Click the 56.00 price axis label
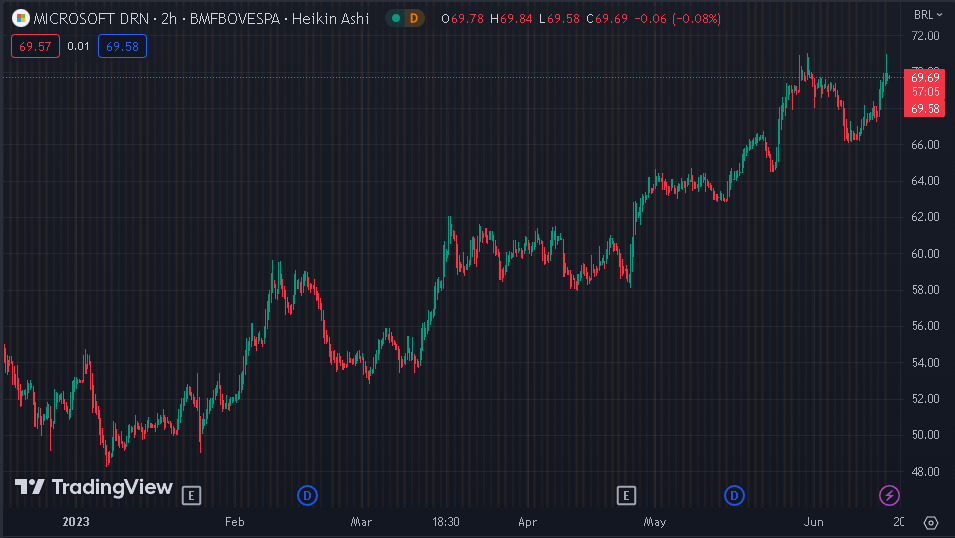This screenshot has height=538, width=955. point(925,326)
